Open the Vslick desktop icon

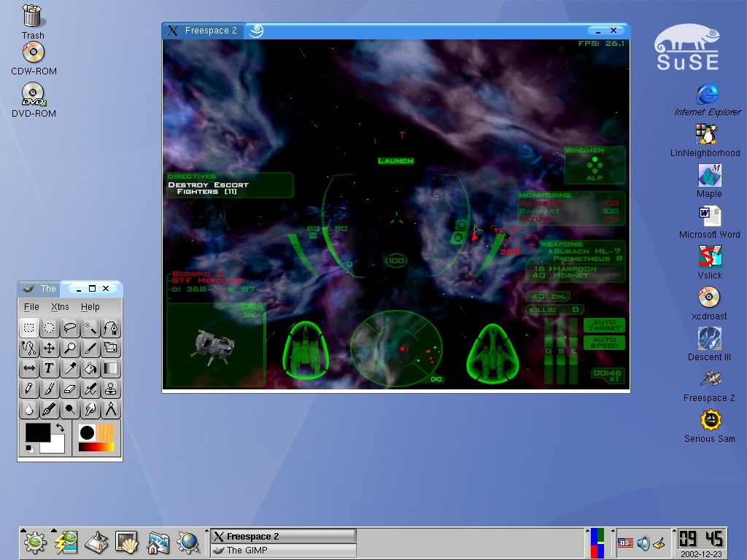pyautogui.click(x=710, y=262)
